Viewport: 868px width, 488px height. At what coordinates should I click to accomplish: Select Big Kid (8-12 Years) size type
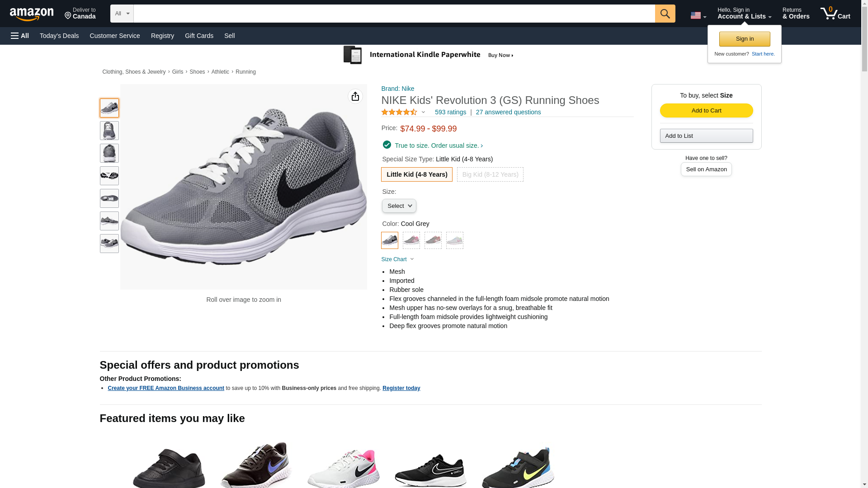[x=490, y=174]
